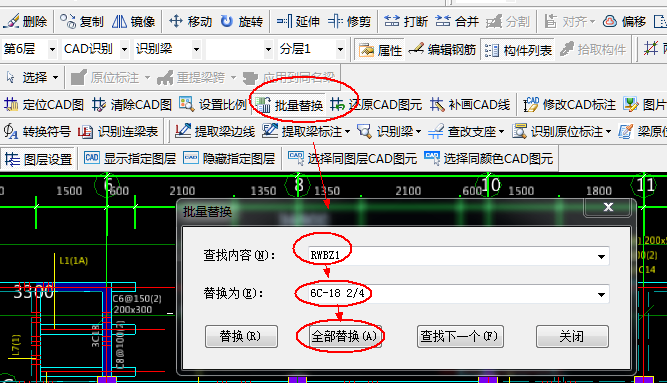Click the 替换(R) button

[241, 337]
